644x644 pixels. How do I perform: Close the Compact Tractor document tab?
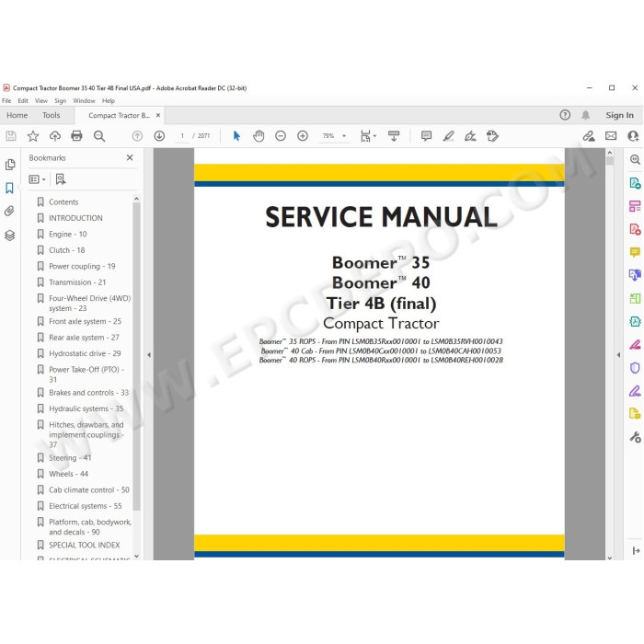(158, 115)
